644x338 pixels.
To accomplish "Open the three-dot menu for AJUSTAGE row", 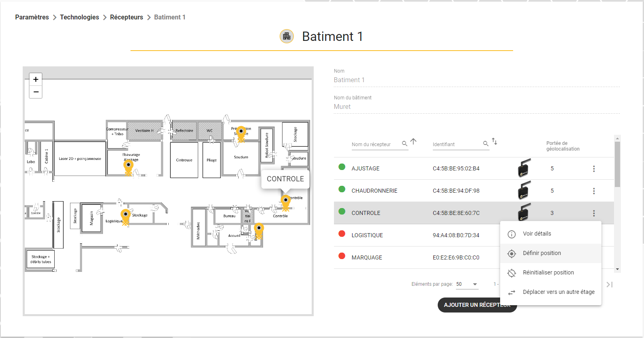I will (594, 169).
